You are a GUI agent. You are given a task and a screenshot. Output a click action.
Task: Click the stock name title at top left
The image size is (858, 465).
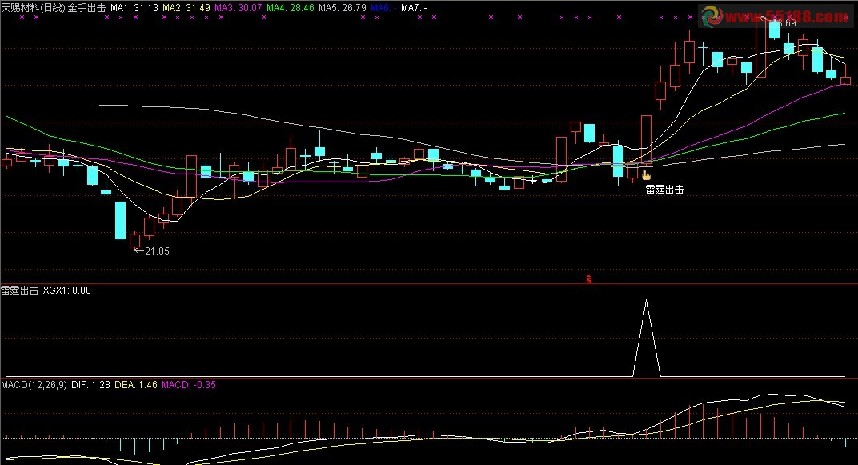(33, 8)
